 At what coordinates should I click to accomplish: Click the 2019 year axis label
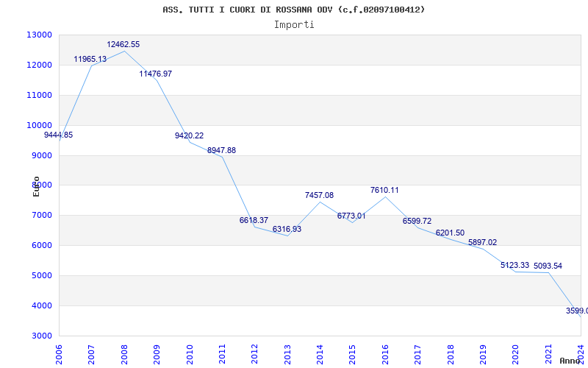pyautogui.click(x=483, y=354)
